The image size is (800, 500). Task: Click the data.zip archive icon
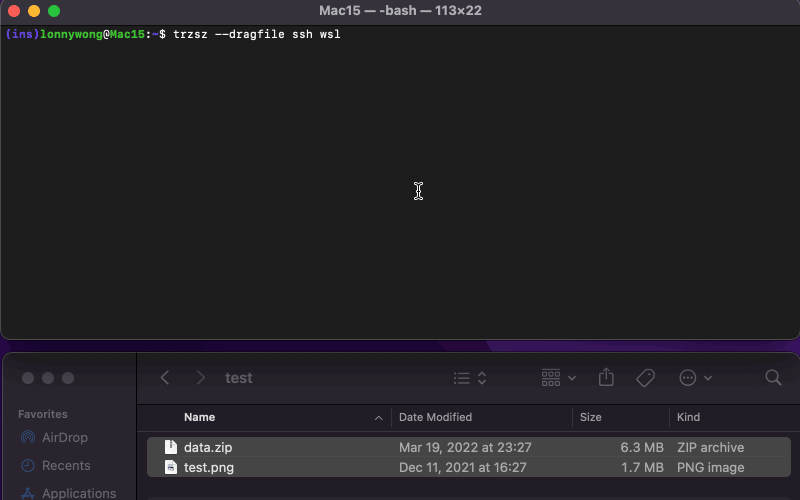171,447
